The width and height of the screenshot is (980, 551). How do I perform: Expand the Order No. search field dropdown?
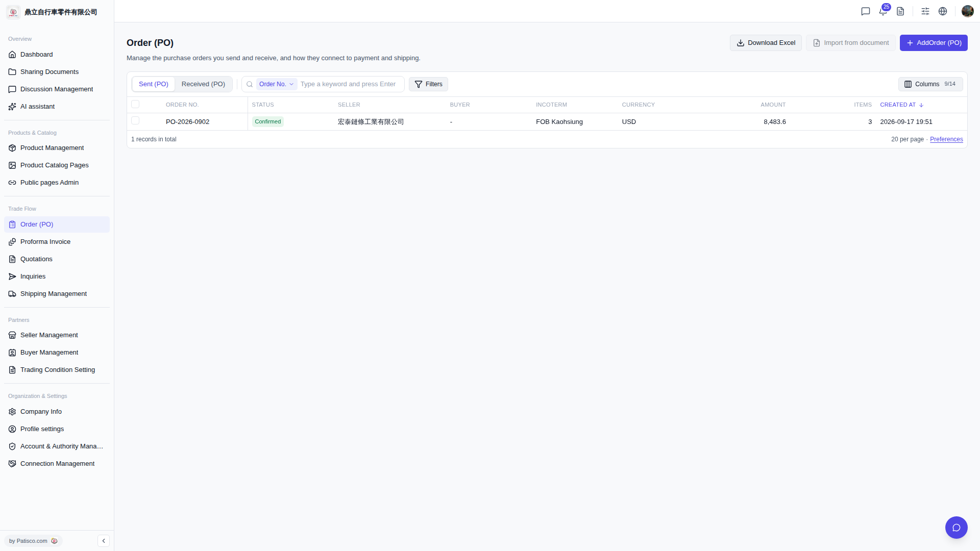click(276, 84)
